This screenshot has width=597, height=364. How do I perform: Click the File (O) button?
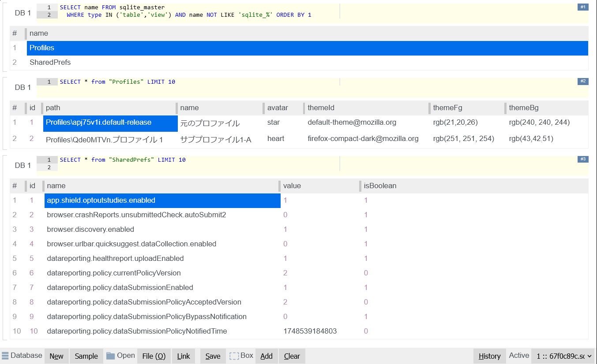[154, 356]
